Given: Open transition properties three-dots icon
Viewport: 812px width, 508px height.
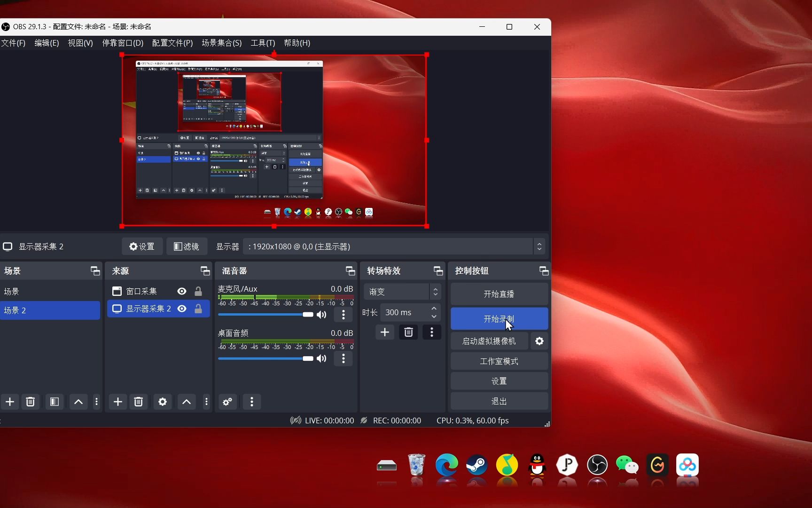Looking at the screenshot, I should tap(432, 332).
